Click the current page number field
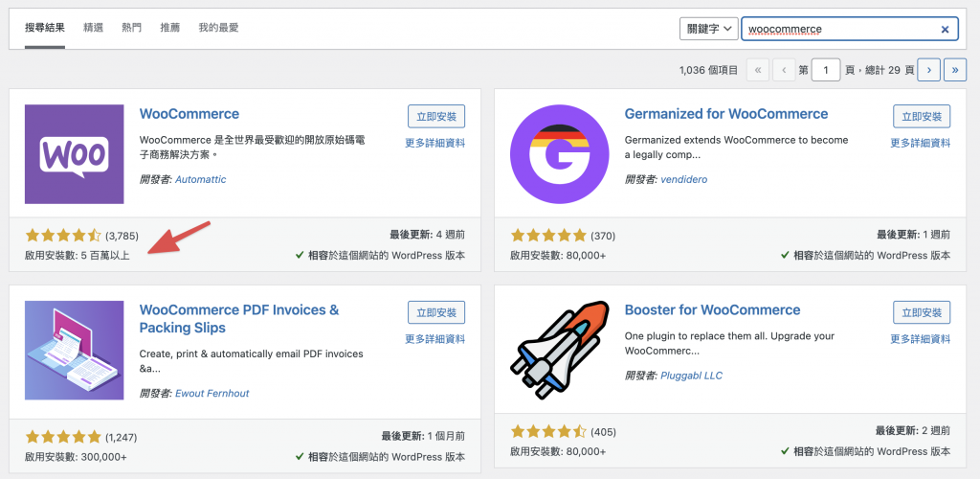This screenshot has height=479, width=980. 826,70
